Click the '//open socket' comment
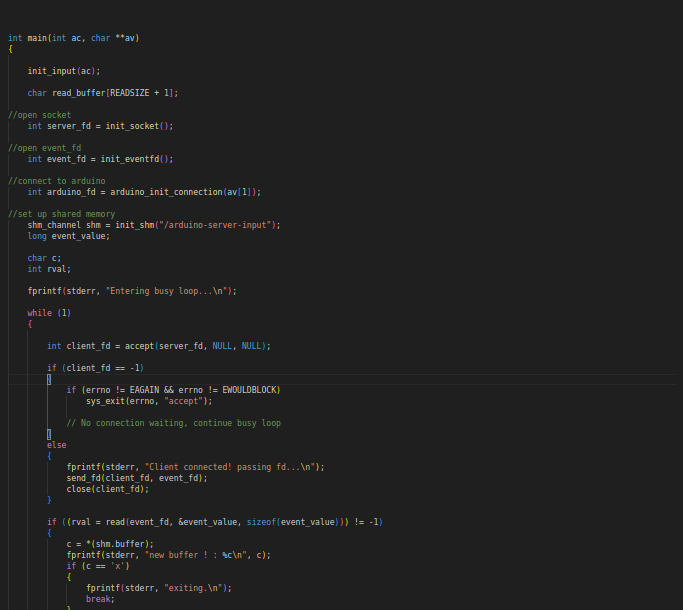This screenshot has width=683, height=610. point(40,115)
